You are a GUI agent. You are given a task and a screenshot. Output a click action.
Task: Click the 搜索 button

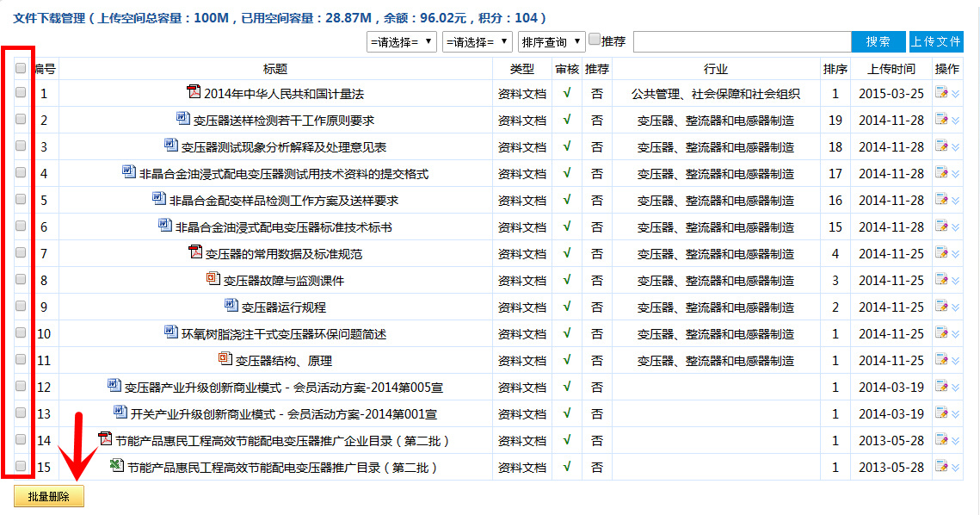(x=878, y=42)
